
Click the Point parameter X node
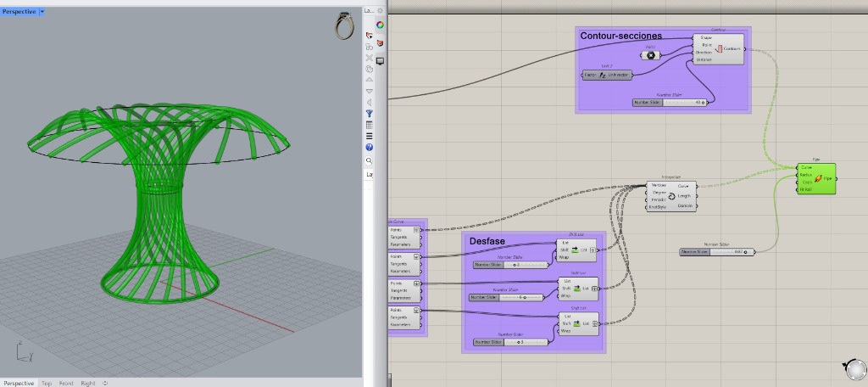click(x=651, y=55)
